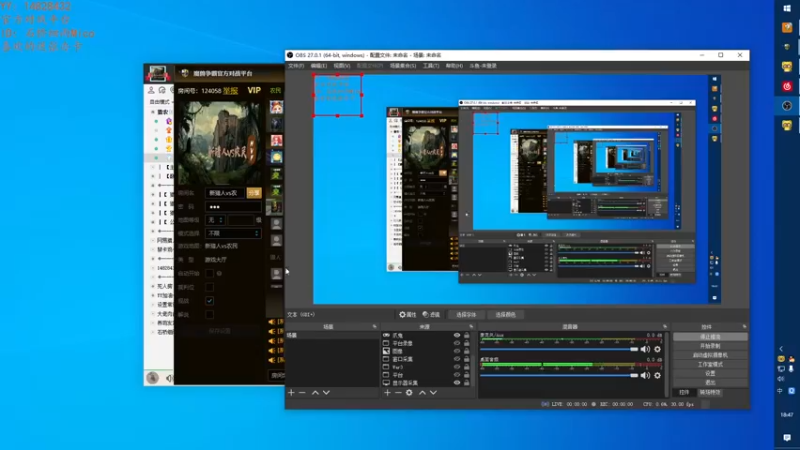Switch to 控件 tab at bottom of controls
Image resolution: width=800 pixels, height=450 pixels.
click(x=684, y=392)
